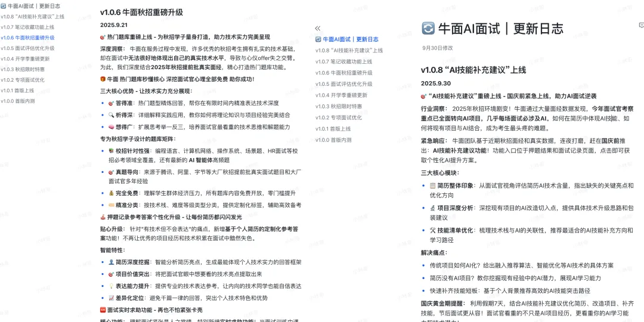Go to v1.0.1 首版上线 in the 更新日志 page outline

pyautogui.click(x=333, y=129)
